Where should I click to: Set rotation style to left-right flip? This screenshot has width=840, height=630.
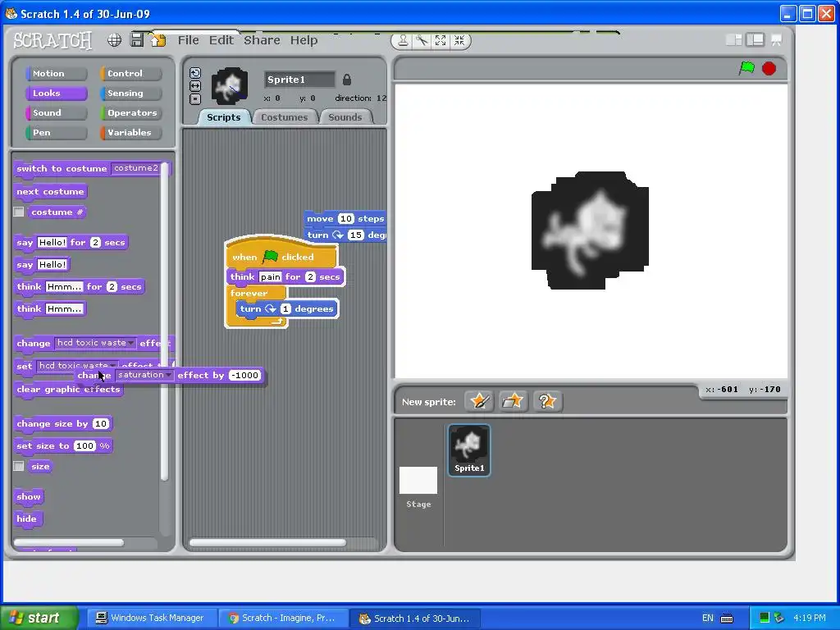[195, 85]
